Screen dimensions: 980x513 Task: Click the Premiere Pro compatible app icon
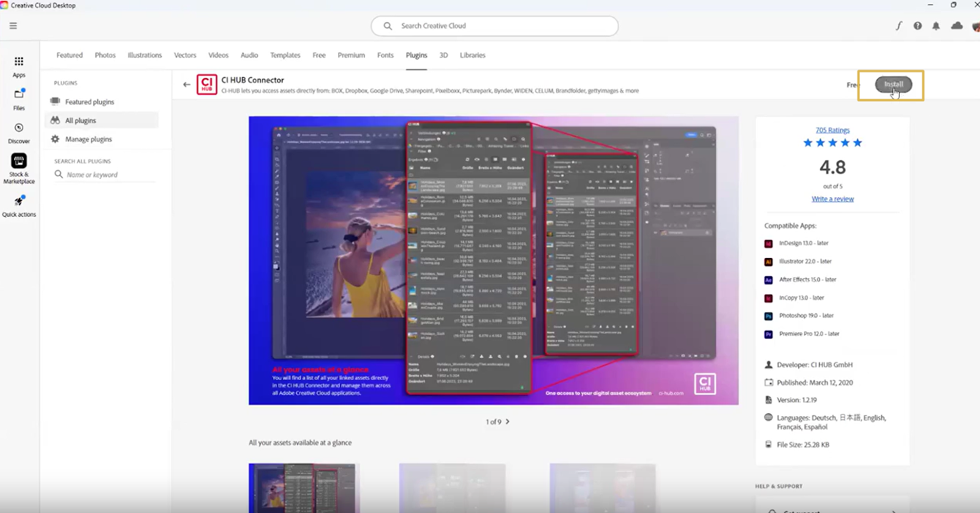click(x=769, y=335)
